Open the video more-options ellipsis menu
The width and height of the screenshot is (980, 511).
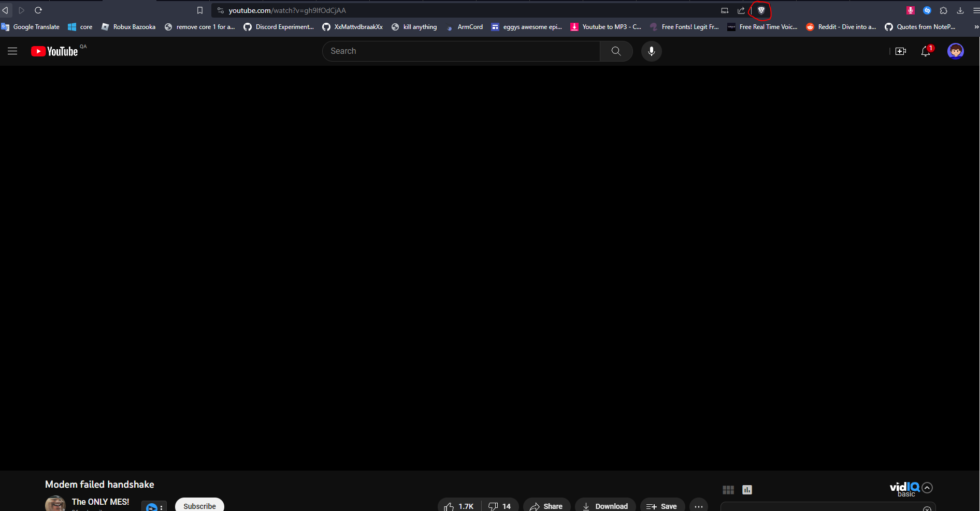pos(698,506)
